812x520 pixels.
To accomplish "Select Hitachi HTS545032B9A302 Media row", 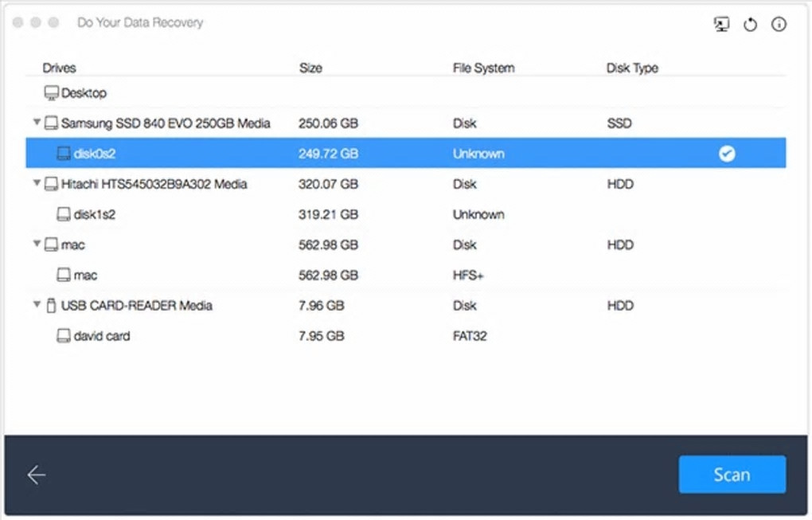I will (x=405, y=184).
